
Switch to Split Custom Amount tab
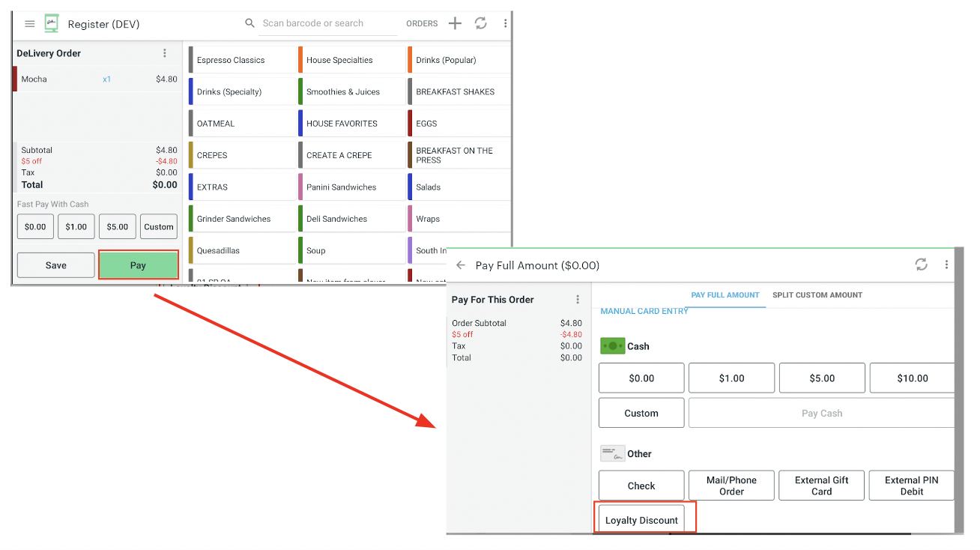click(817, 295)
